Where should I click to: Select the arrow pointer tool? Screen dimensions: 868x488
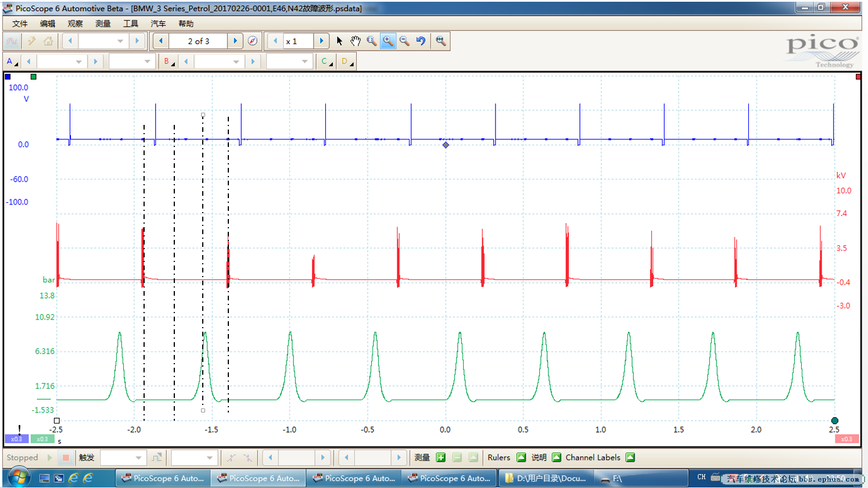tap(339, 41)
